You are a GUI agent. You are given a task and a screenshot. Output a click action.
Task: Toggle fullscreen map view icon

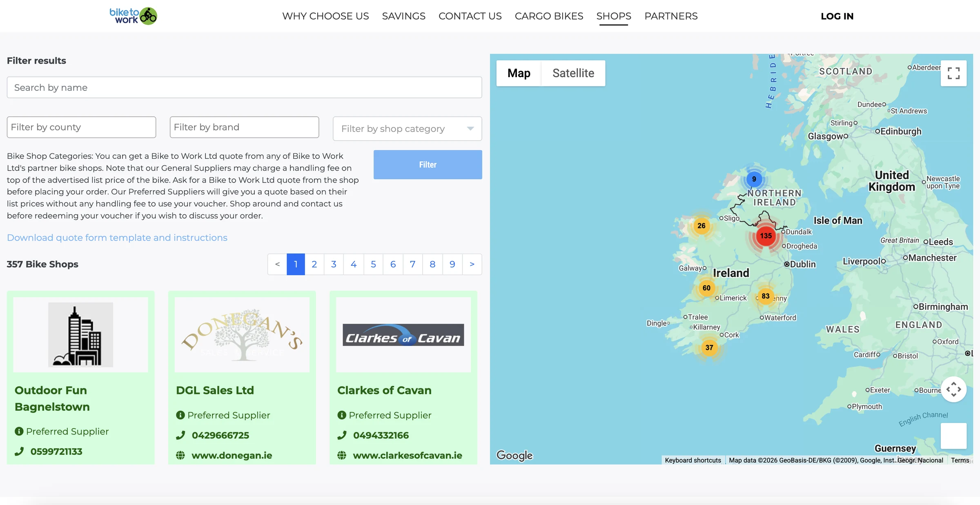pyautogui.click(x=953, y=73)
